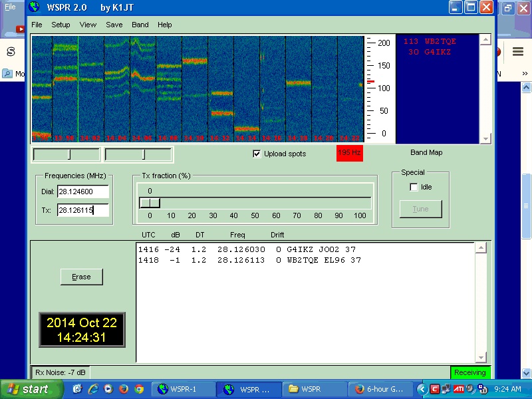Open the File menu in WSPR
Screen dimensions: 532x399
[x=37, y=25]
